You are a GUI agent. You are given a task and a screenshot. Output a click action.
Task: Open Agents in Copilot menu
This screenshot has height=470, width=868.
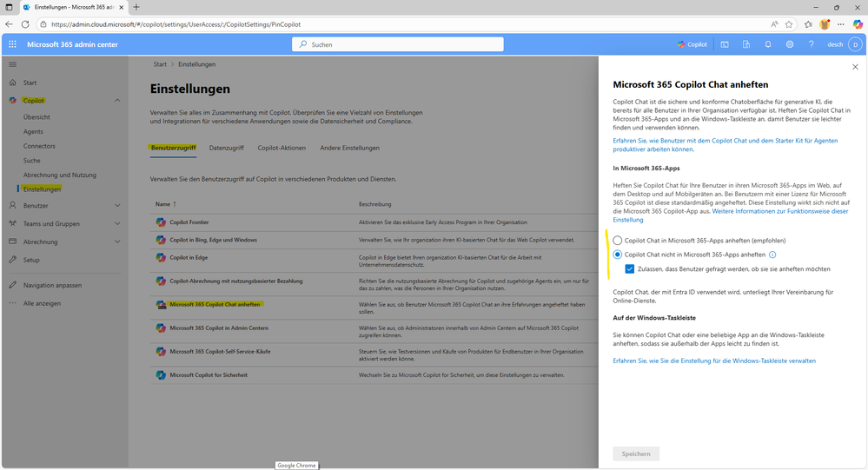click(x=33, y=131)
